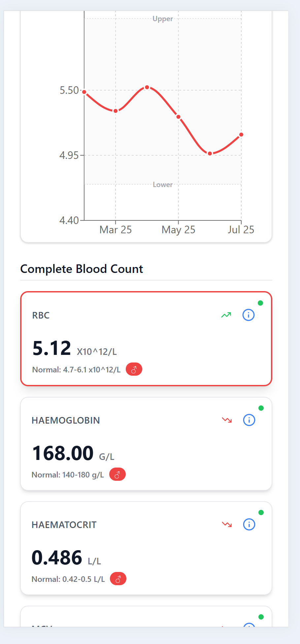This screenshot has width=300, height=644.
Task: Click the green status dot on Haematocrit card
Action: [x=261, y=512]
